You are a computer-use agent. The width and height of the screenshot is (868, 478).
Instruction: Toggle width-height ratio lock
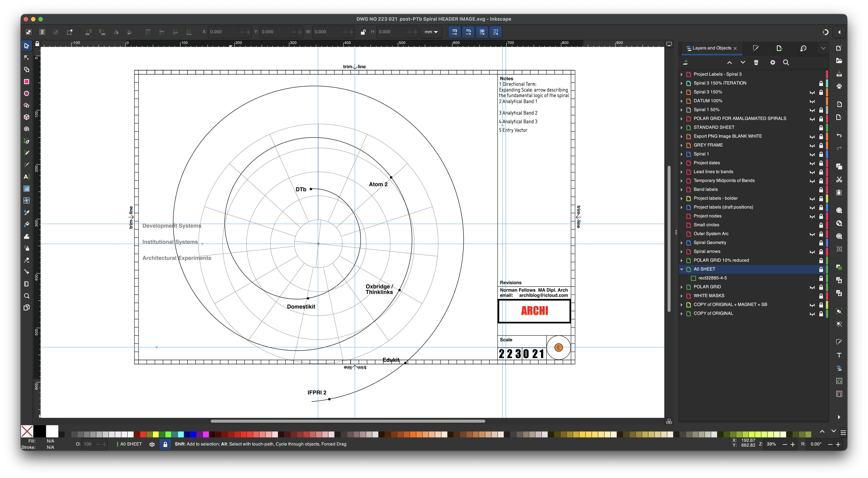tap(363, 32)
